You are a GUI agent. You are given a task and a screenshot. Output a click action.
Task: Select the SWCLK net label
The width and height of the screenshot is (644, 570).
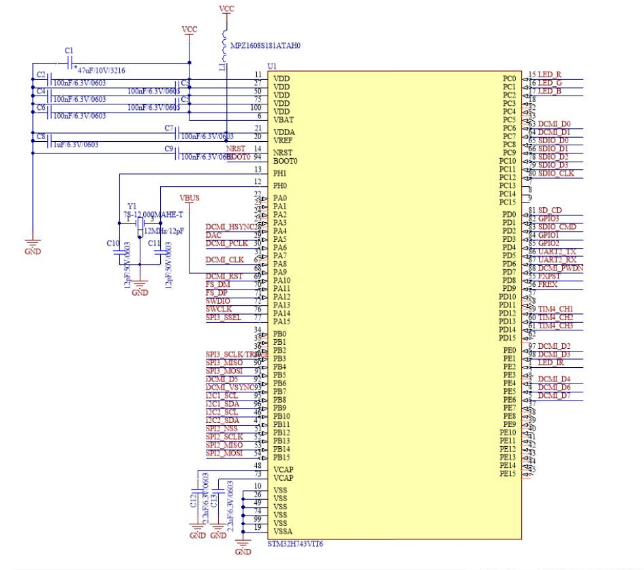218,309
